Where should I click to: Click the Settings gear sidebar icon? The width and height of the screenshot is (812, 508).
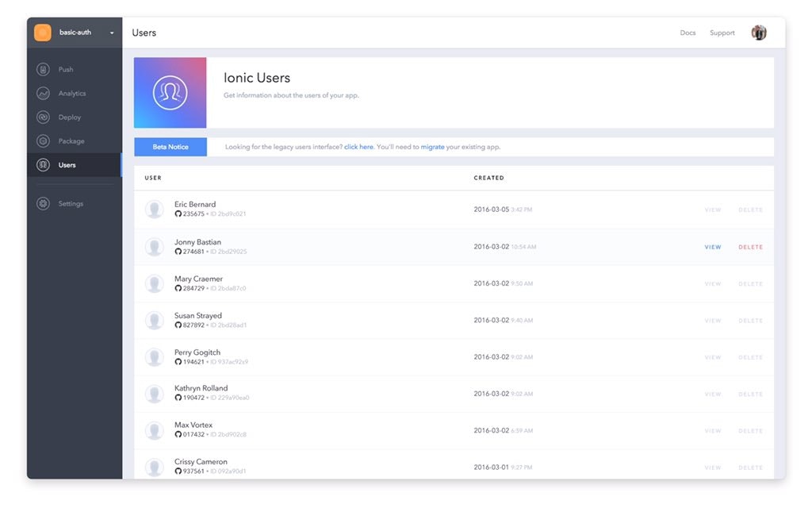click(43, 203)
